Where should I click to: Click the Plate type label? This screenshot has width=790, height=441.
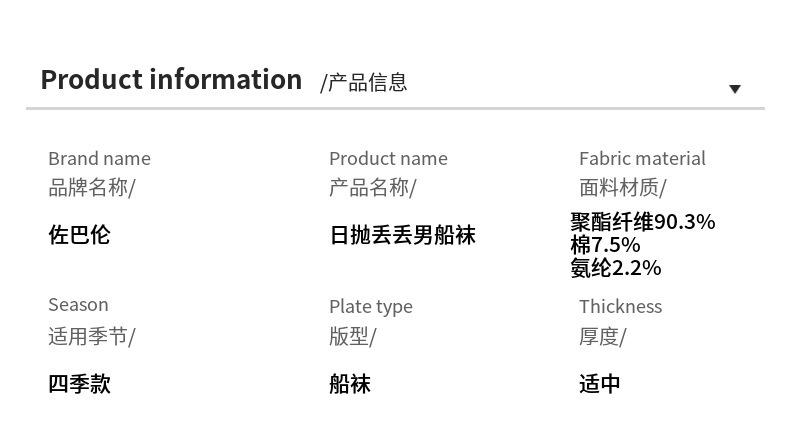(x=370, y=306)
